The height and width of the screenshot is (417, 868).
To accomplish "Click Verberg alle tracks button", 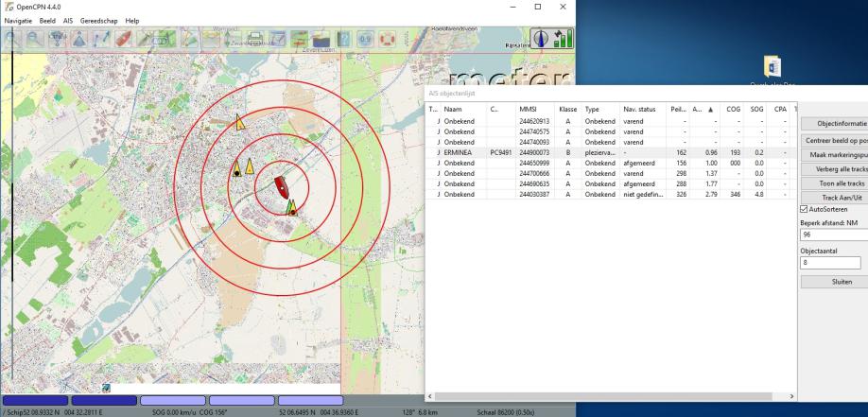I will click(x=834, y=169).
